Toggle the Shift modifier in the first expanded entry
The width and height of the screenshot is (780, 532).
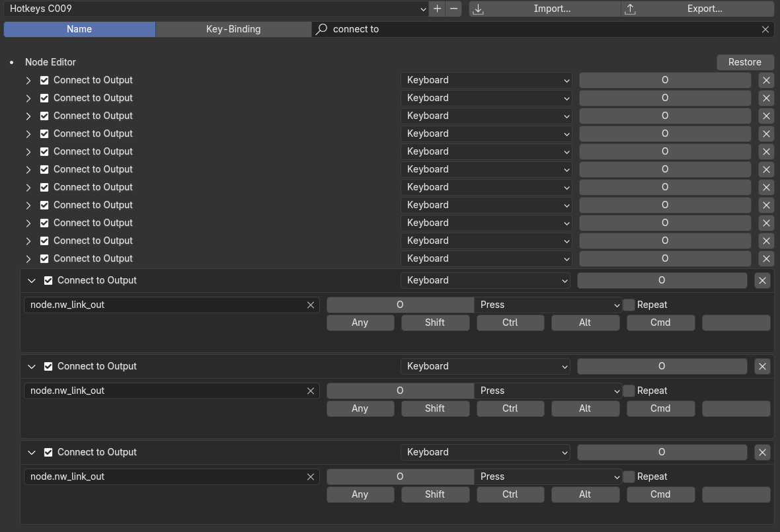click(435, 323)
